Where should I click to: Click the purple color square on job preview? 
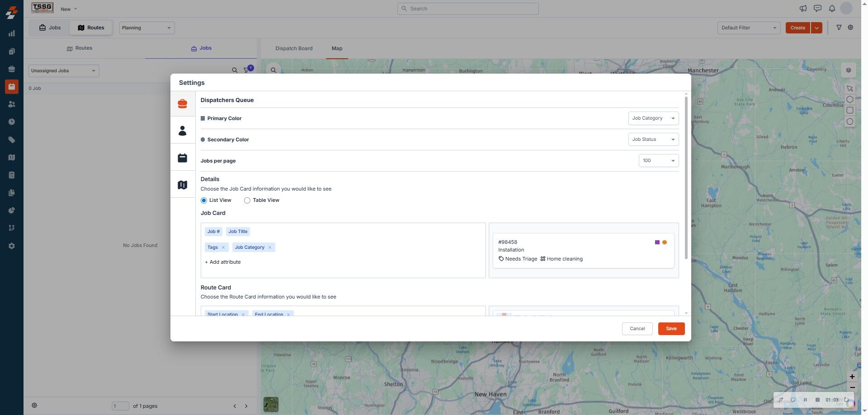657,242
